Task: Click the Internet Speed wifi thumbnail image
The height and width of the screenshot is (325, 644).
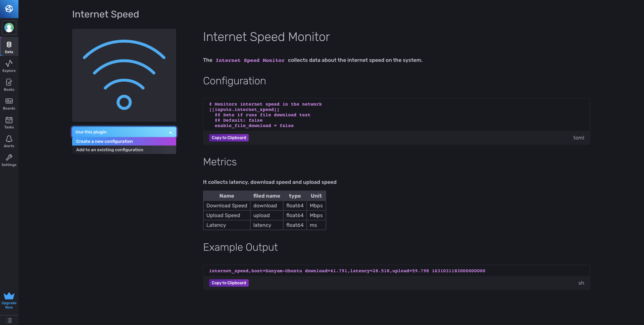Action: pos(124,75)
